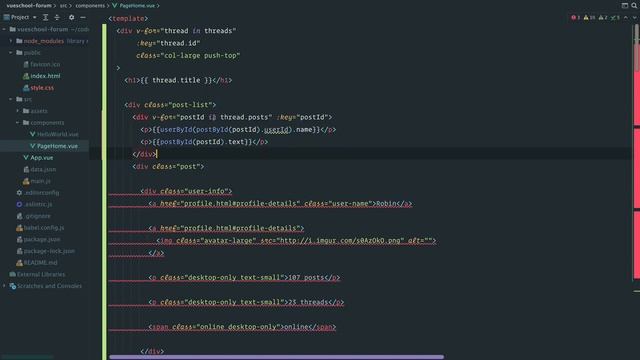The height and width of the screenshot is (360, 640).
Task: Collapse the src folder arrow
Action: pos(11,99)
